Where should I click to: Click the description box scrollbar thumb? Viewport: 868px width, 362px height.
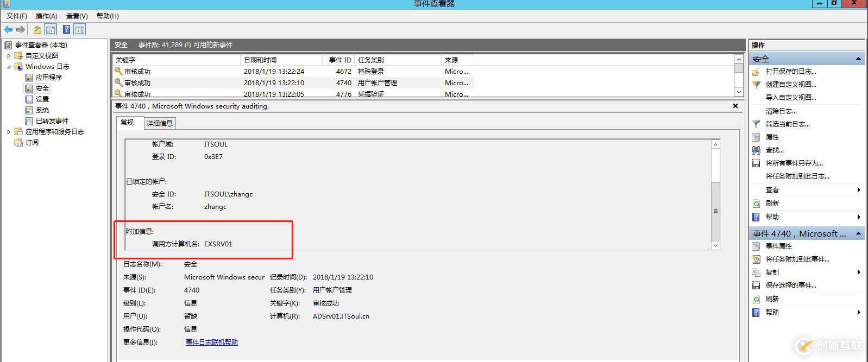(715, 211)
